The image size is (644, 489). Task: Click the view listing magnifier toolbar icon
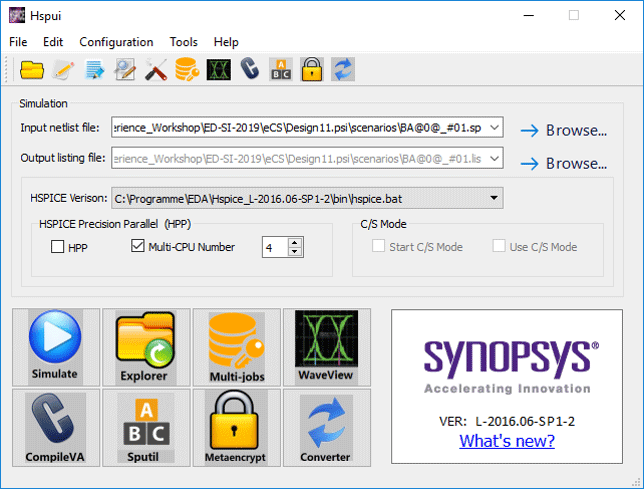(x=125, y=69)
